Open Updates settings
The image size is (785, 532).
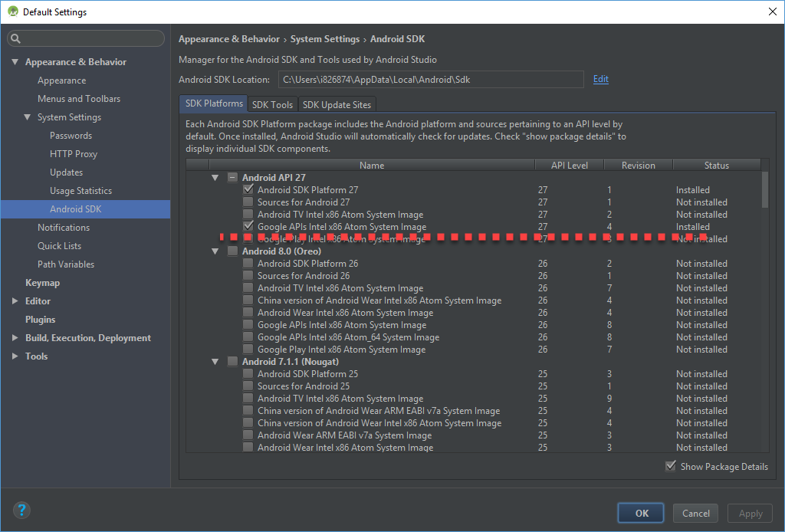point(66,172)
